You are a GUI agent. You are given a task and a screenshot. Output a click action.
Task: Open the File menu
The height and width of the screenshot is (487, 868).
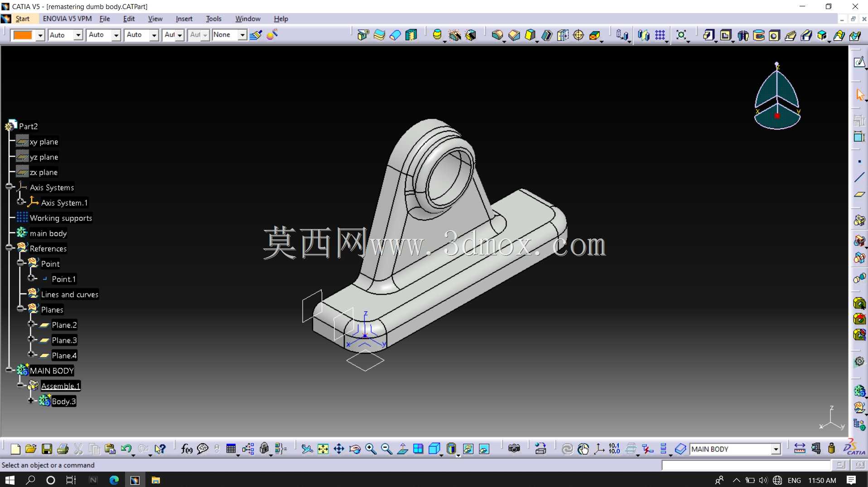105,19
